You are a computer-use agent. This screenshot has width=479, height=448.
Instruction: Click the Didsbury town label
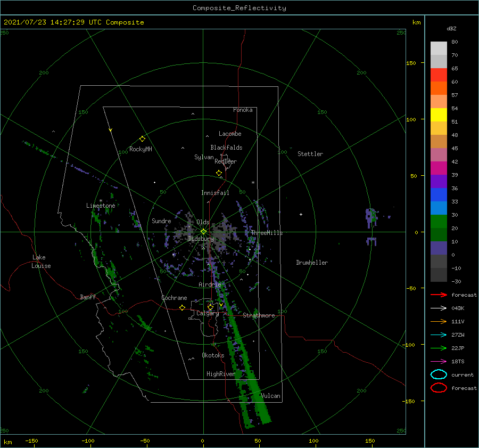click(201, 239)
